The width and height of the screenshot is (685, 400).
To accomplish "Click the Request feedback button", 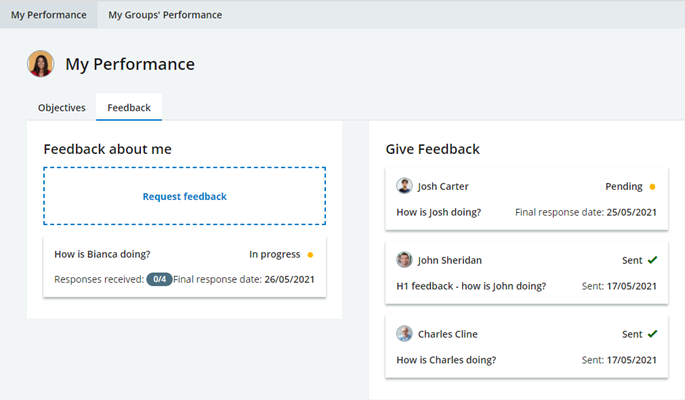I will [x=184, y=196].
